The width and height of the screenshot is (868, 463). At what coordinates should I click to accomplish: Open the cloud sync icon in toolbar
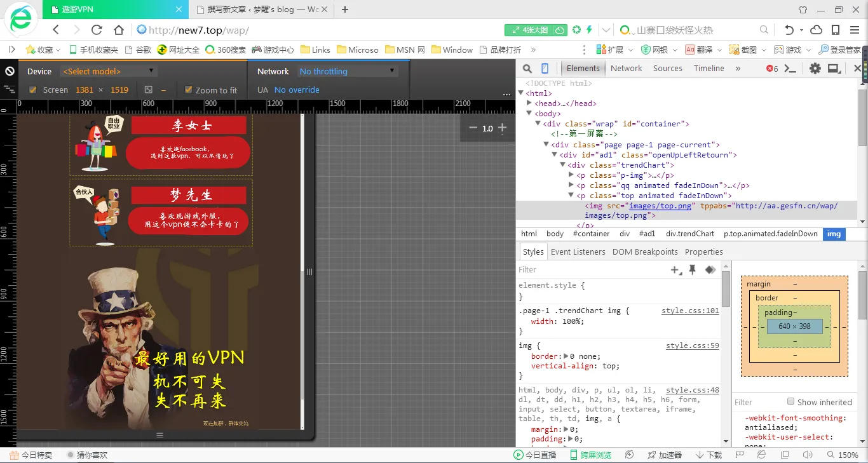[x=817, y=30]
